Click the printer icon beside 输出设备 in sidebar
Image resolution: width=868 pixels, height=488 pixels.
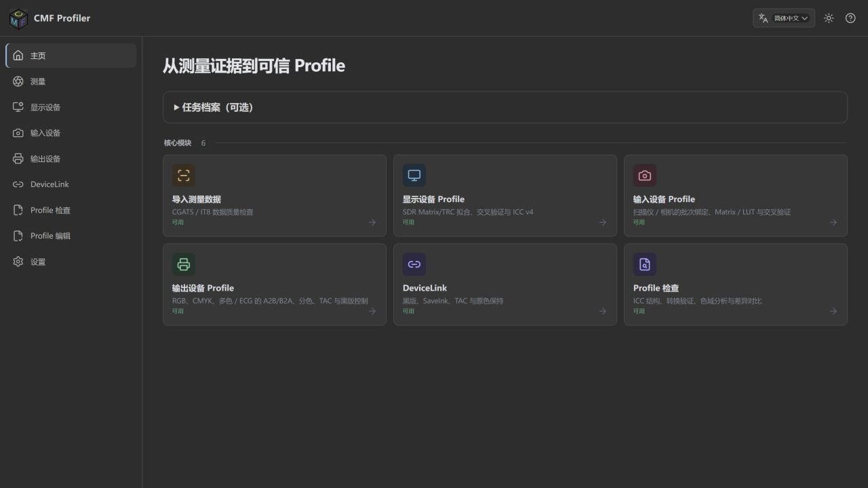point(18,159)
